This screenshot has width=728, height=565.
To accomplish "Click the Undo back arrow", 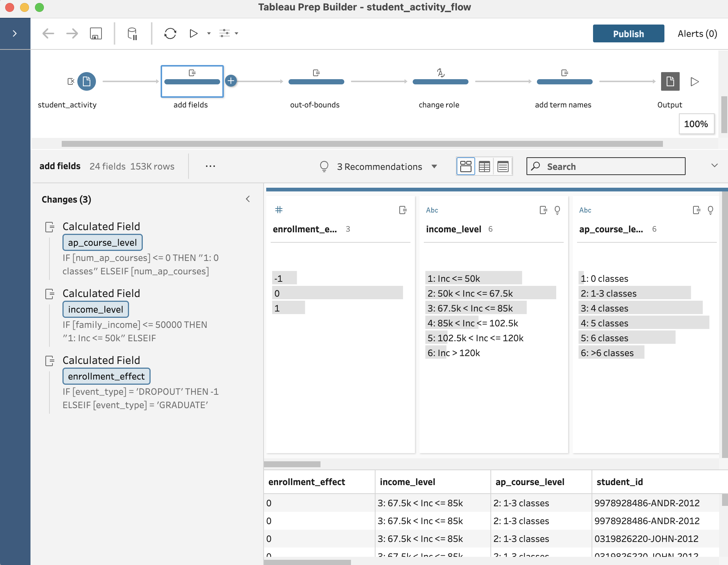I will point(48,33).
